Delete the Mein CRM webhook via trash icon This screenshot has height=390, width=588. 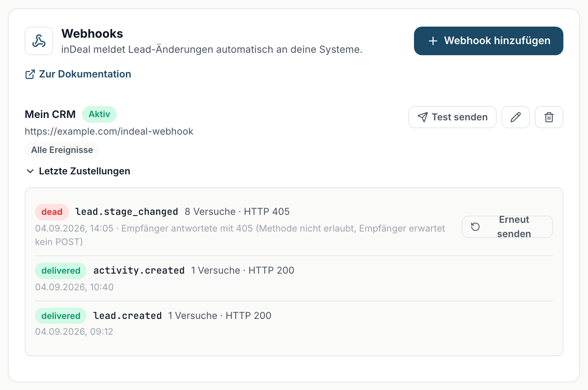pos(549,117)
